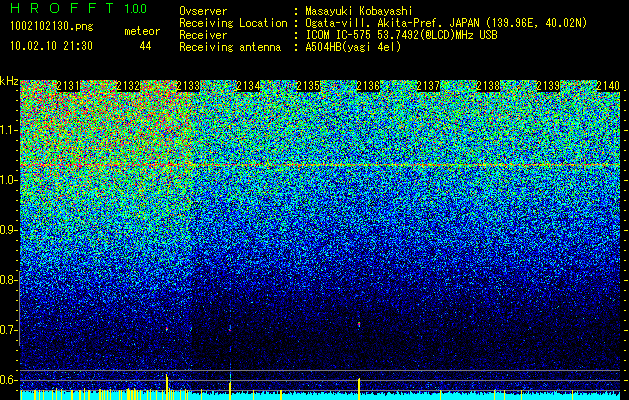Click the time marker 2135
629x400 pixels.
pos(308,86)
